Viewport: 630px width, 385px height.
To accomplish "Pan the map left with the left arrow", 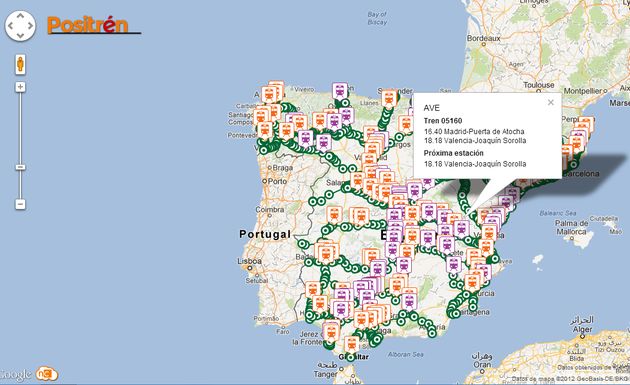I will pos(10,26).
